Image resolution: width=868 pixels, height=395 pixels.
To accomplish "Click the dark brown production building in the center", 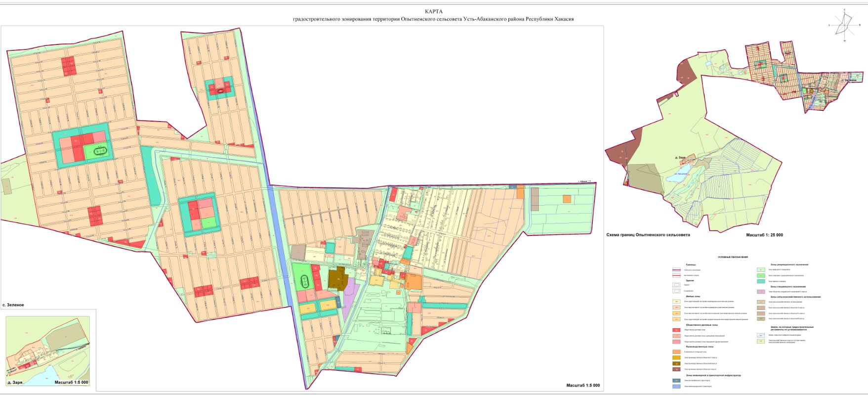I will (337, 279).
